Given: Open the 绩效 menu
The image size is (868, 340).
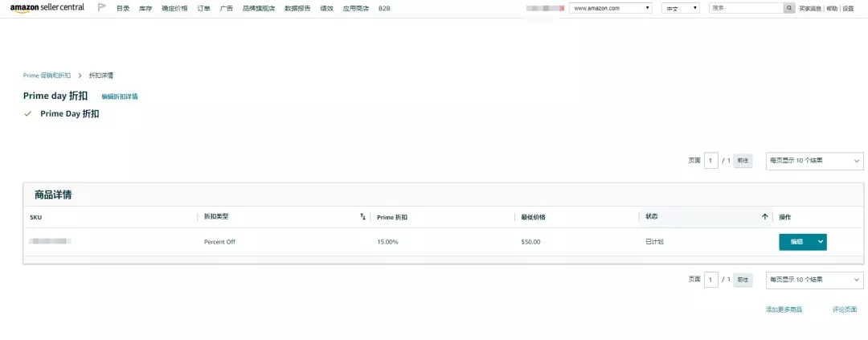Looking at the screenshot, I should point(326,9).
